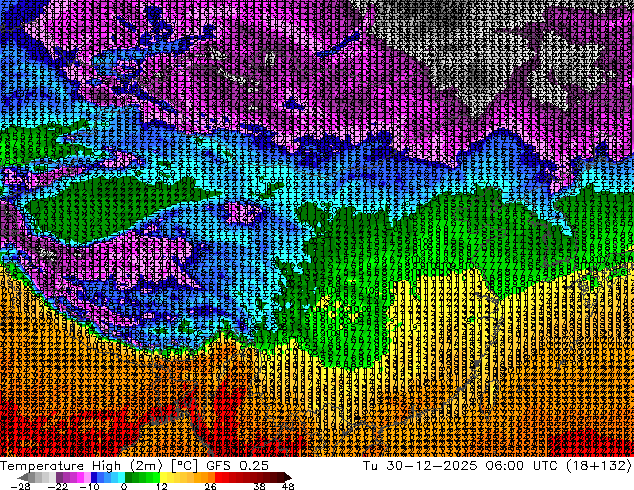Click the dark-brown right arrow end of legend
Image resolution: width=634 pixels, height=490 pixels.
[x=288, y=477]
